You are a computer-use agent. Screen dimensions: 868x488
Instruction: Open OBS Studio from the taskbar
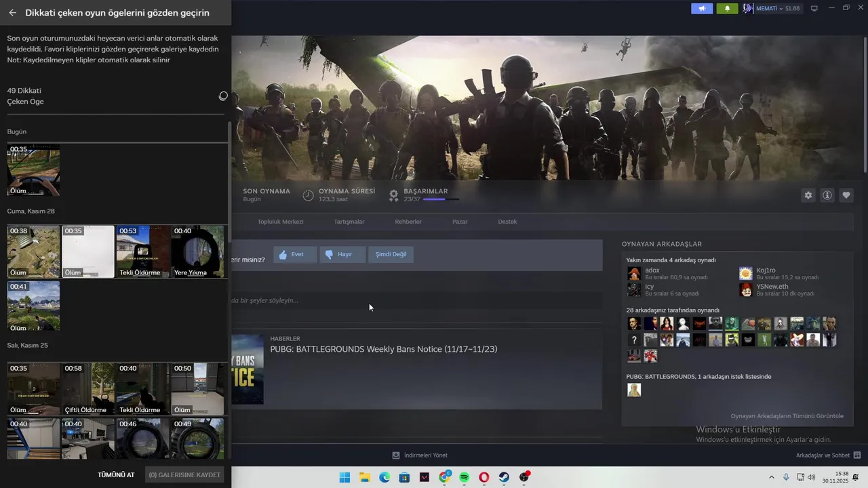524,477
